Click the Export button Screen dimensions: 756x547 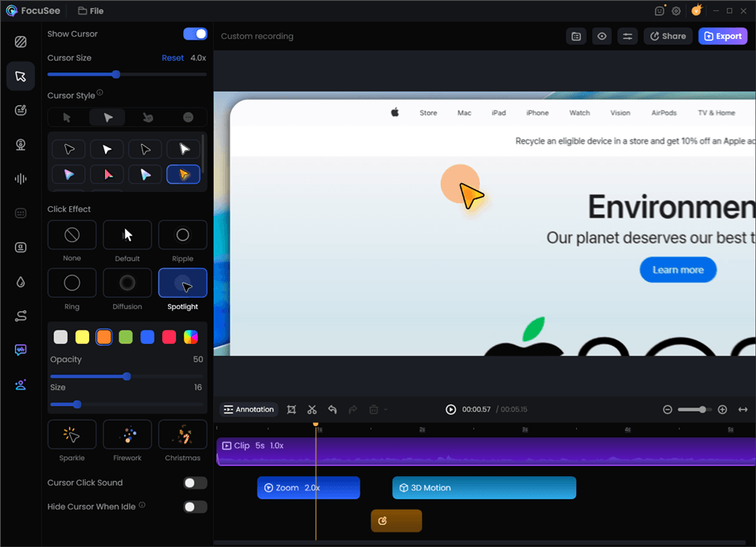click(x=723, y=36)
